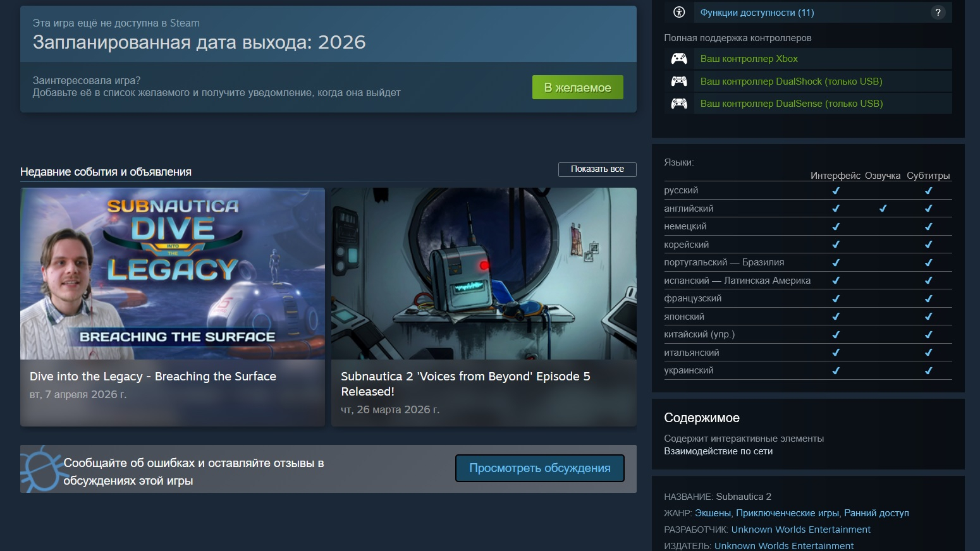Viewport: 980px width, 551px height.
Task: Select the Приключенческие игры genre link
Action: click(787, 513)
